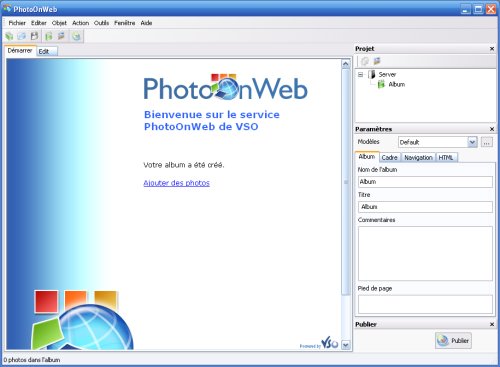Image resolution: width=500 pixels, height=367 pixels.
Task: Click the Commentaires text area
Action: coord(425,253)
